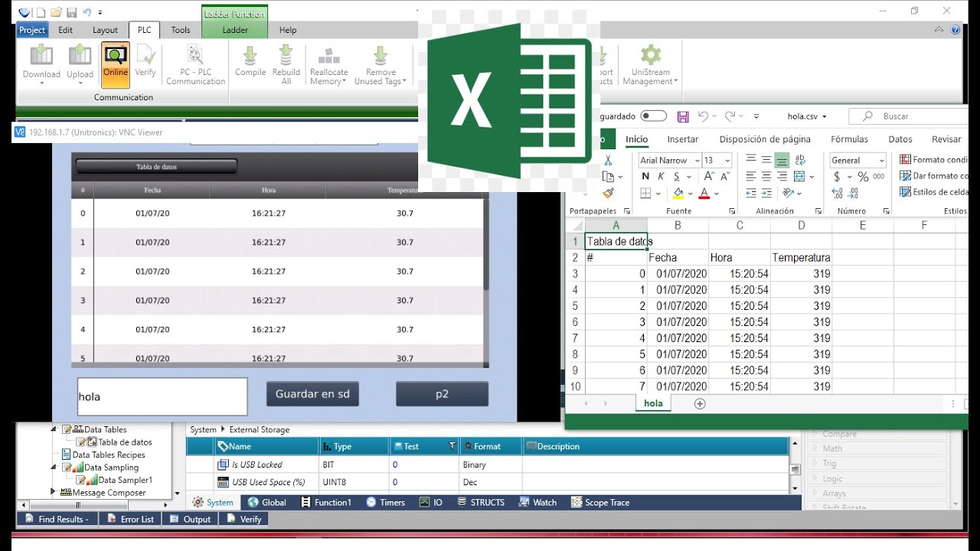Click the Format Painter brush icon
The height and width of the screenshot is (551, 980).
(x=608, y=194)
